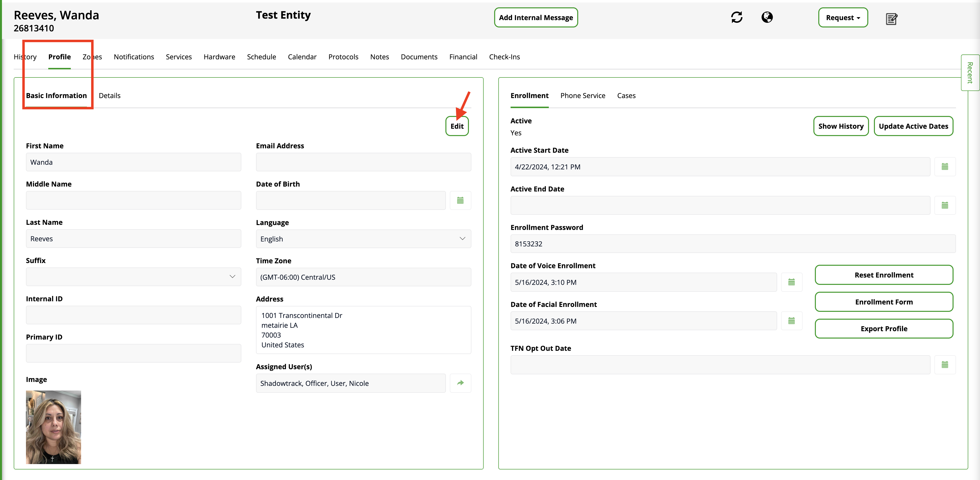Open the Check-Ins tab
Viewport: 980px width, 480px height.
(x=504, y=57)
